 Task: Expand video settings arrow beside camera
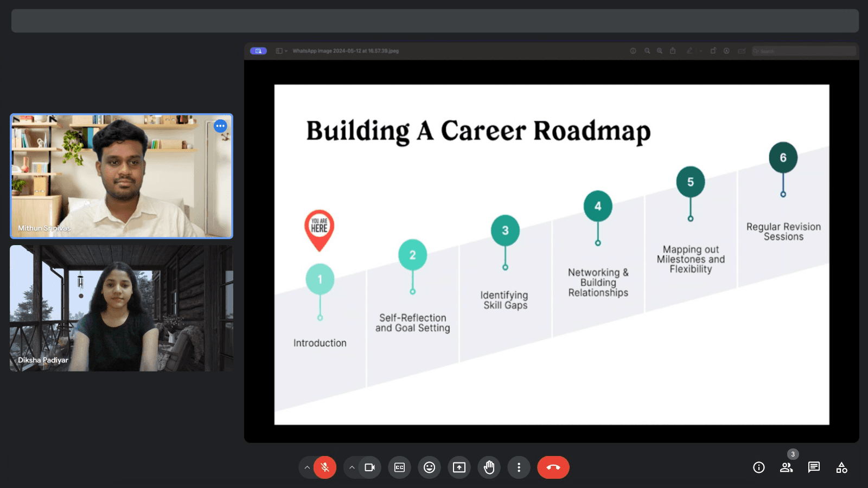tap(352, 467)
